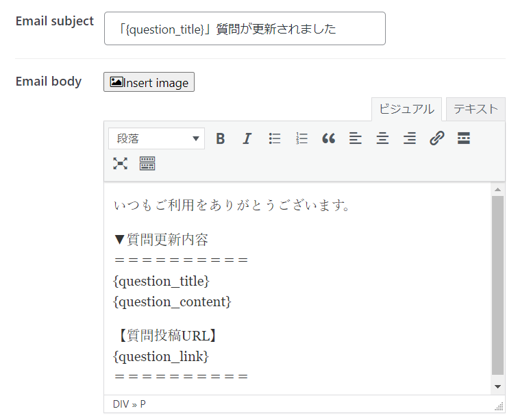Insert a numbered list
Viewport: 518px width, 420px height.
tap(301, 138)
